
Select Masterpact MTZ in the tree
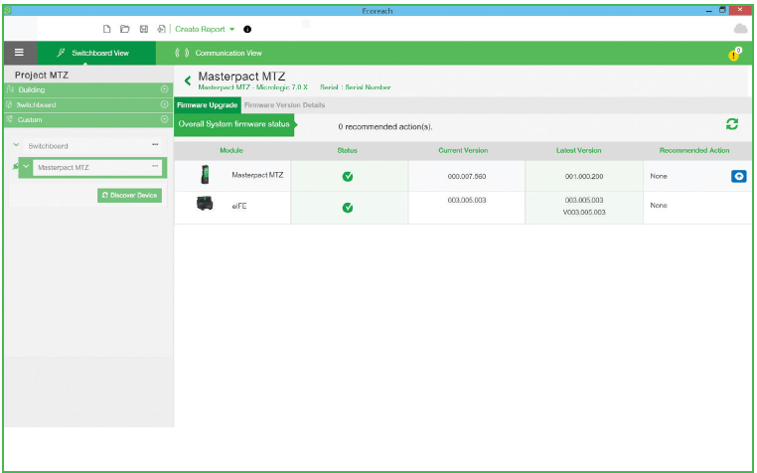click(97, 167)
